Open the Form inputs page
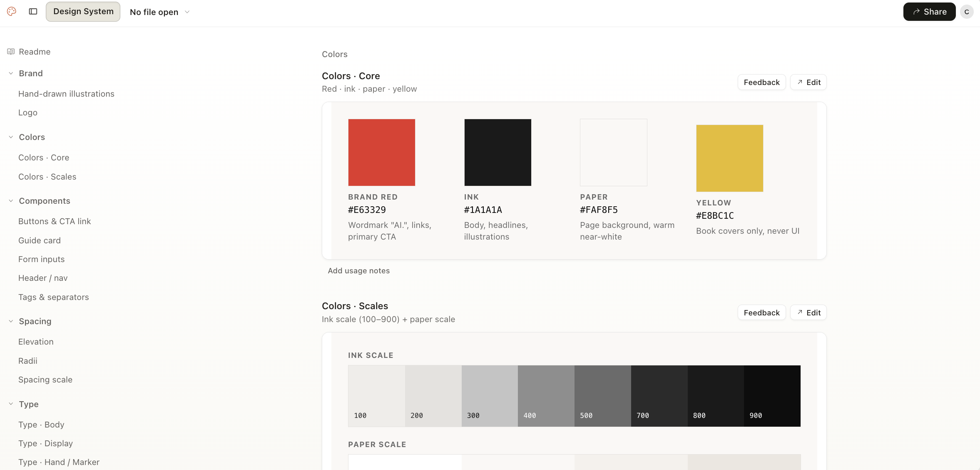Viewport: 980px width, 470px height. click(x=42, y=259)
